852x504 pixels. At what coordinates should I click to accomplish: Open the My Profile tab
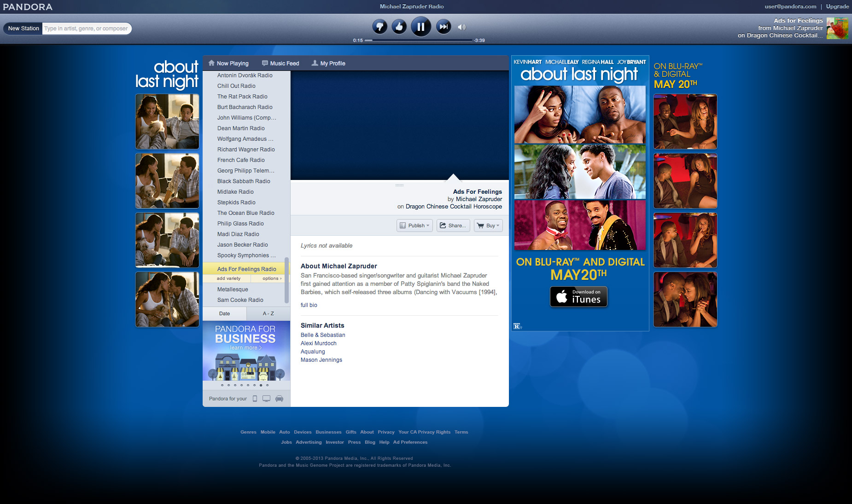pos(328,64)
